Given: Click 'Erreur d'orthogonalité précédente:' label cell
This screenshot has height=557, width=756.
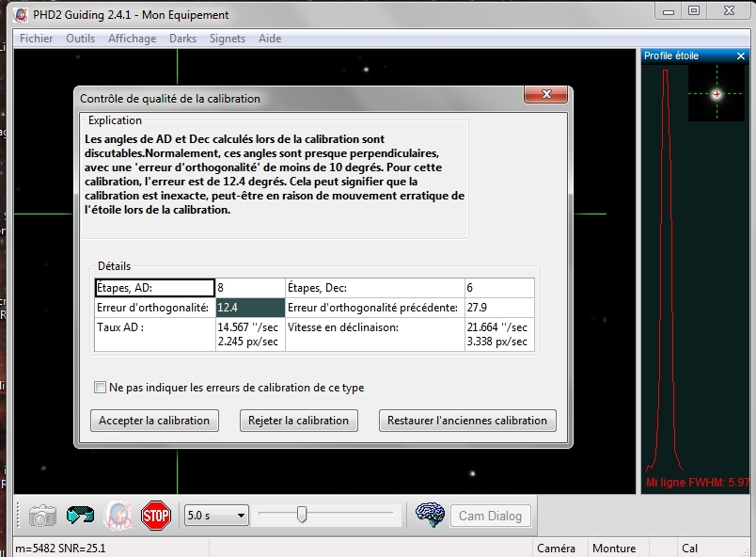Looking at the screenshot, I should (375, 308).
